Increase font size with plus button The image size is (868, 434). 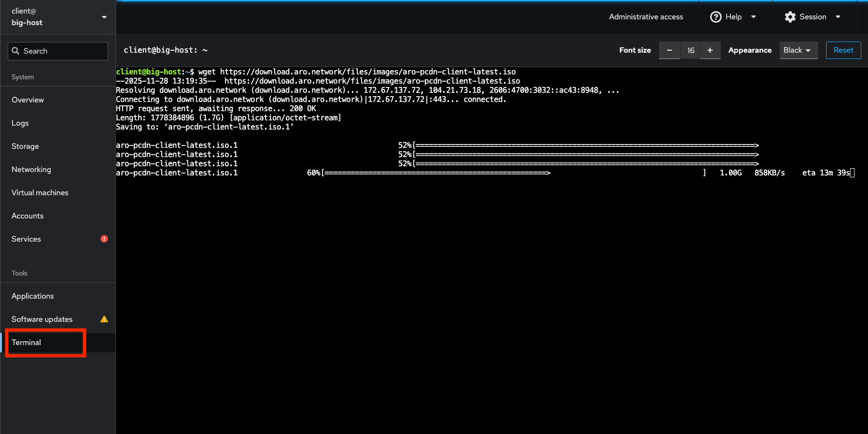710,50
